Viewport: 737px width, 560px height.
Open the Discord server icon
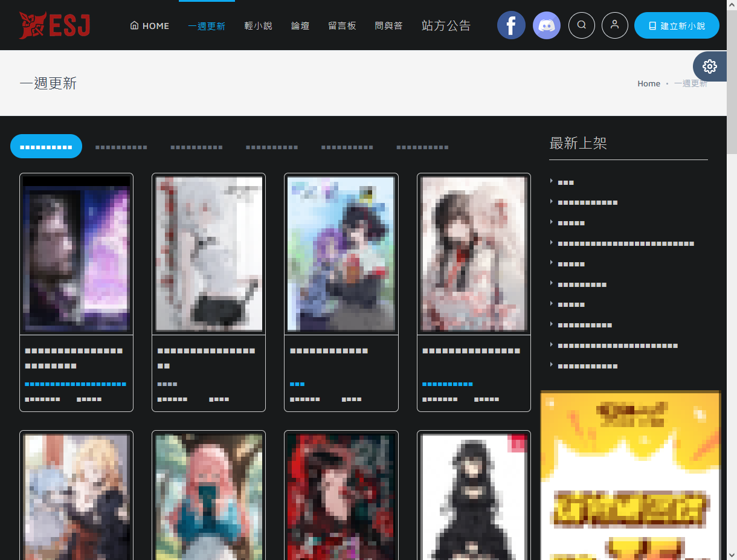(547, 25)
